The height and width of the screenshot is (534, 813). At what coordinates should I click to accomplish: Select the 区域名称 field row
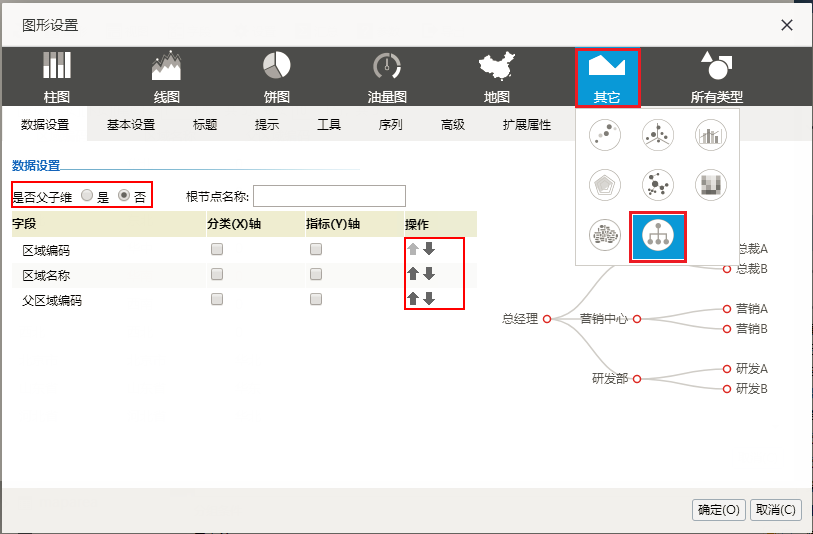(x=244, y=275)
